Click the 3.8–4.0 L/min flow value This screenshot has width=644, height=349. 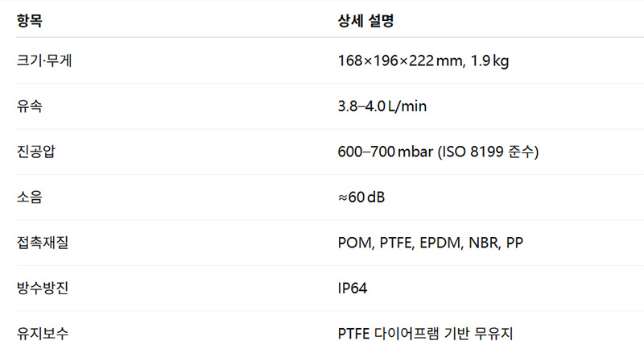[x=382, y=106]
